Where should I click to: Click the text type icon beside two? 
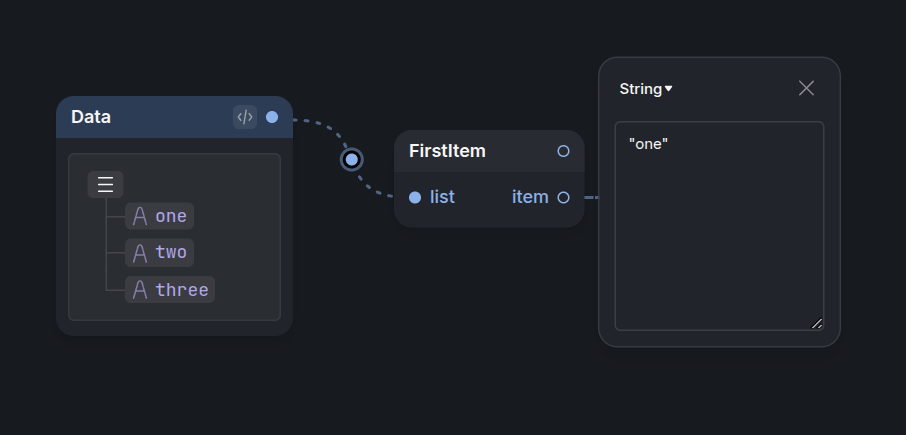click(140, 253)
